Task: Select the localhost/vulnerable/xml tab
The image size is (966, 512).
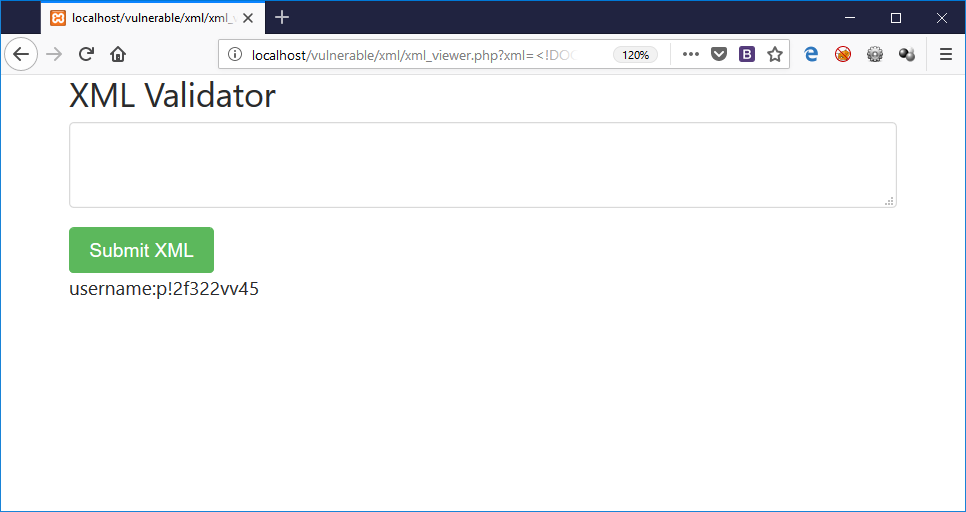Action: pyautogui.click(x=153, y=18)
